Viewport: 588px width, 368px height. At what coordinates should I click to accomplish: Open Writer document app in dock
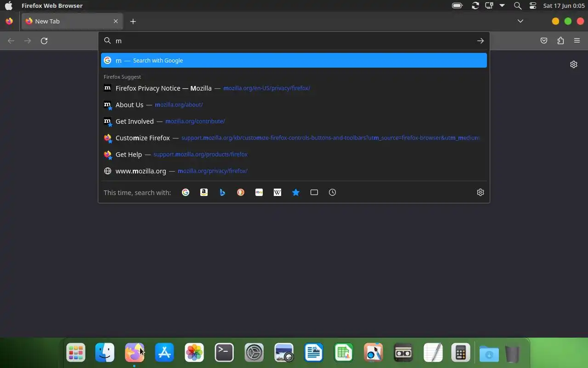314,353
